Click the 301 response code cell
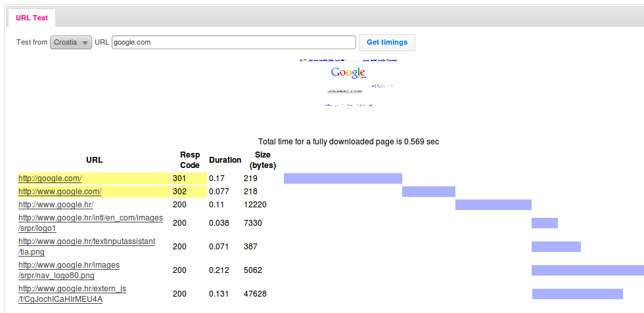This screenshot has height=313, width=644. pyautogui.click(x=189, y=178)
